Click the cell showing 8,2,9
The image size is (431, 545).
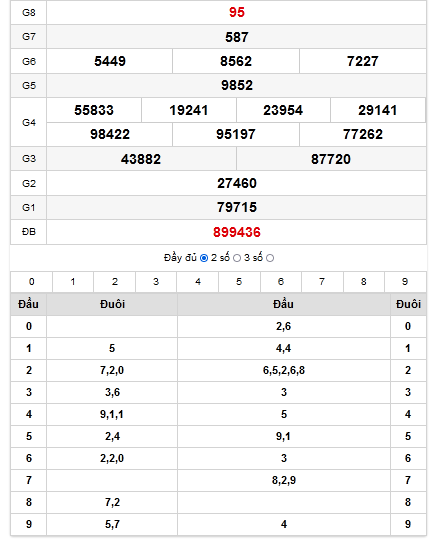pyautogui.click(x=284, y=480)
